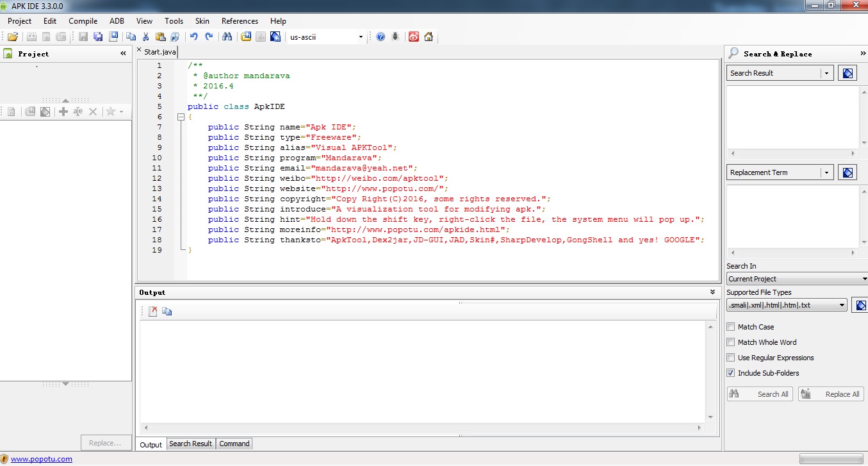Cut selection with the scissors icon

tap(146, 37)
